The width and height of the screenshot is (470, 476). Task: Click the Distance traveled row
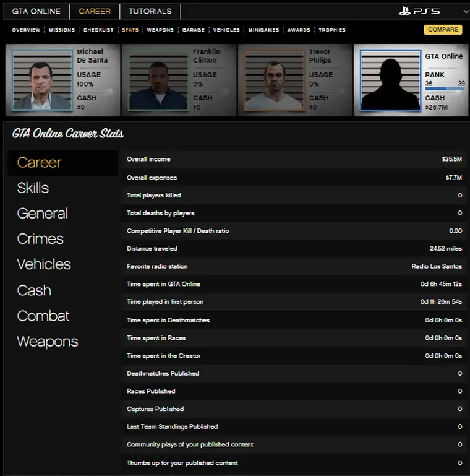tap(294, 249)
